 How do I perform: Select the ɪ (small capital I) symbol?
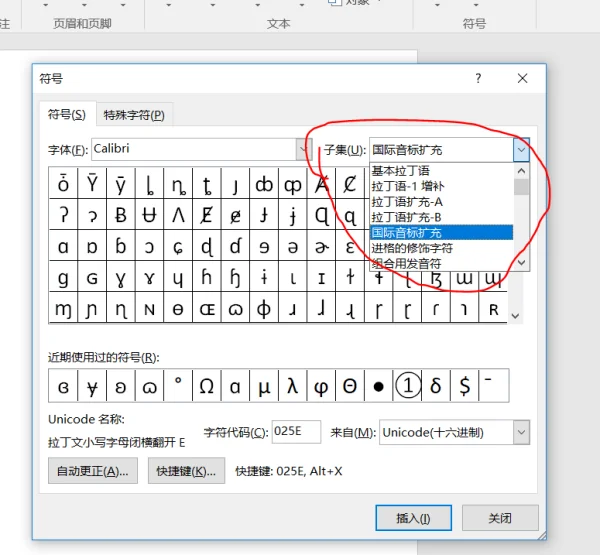click(321, 278)
